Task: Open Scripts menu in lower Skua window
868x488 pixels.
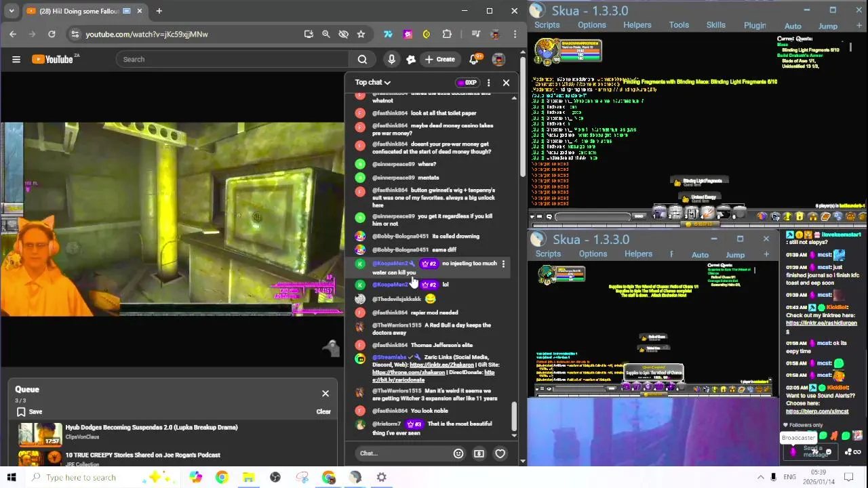Action: tap(548, 254)
